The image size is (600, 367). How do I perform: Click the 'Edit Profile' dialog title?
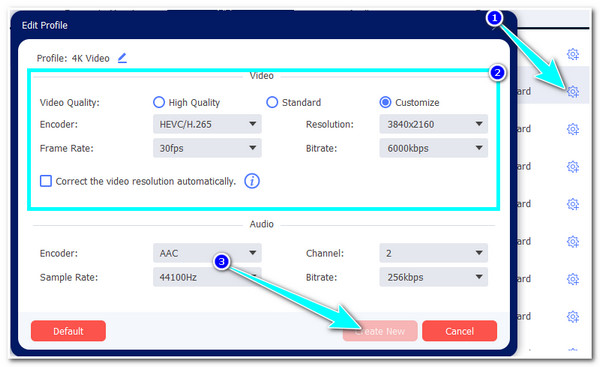click(45, 25)
